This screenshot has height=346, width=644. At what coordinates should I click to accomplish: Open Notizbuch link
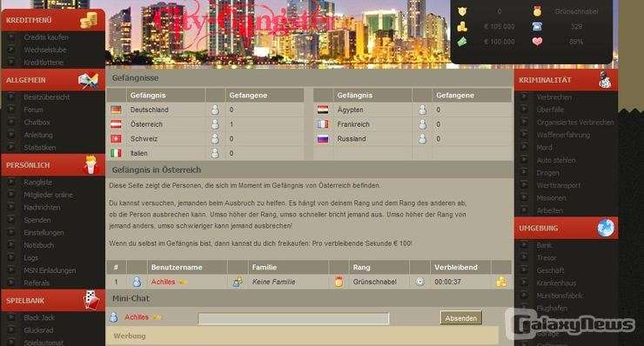click(x=38, y=245)
